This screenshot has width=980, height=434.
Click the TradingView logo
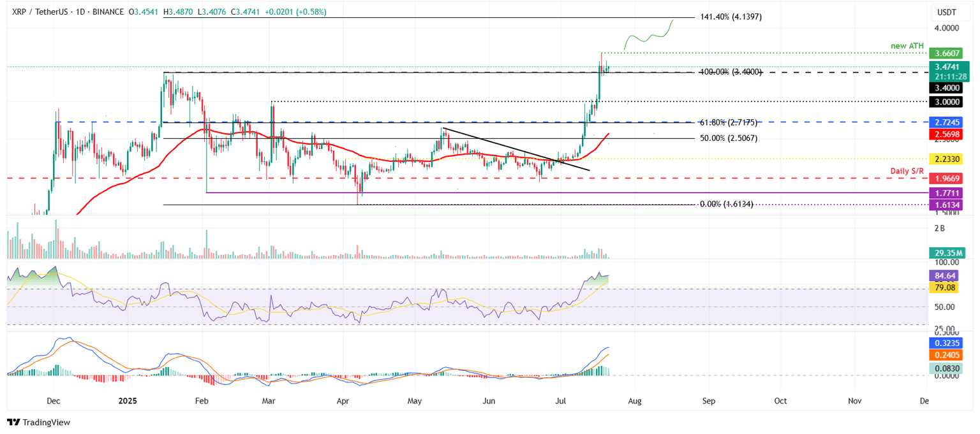coord(38,423)
